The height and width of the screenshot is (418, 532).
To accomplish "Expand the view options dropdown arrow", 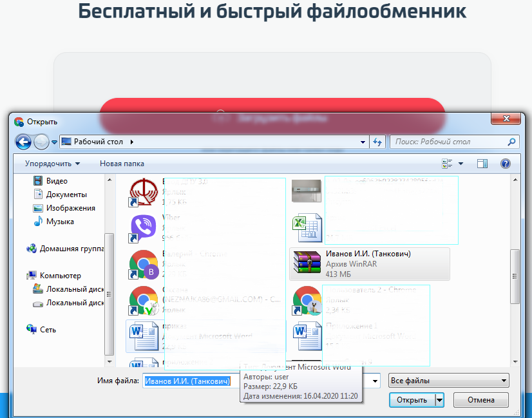I will [x=461, y=164].
